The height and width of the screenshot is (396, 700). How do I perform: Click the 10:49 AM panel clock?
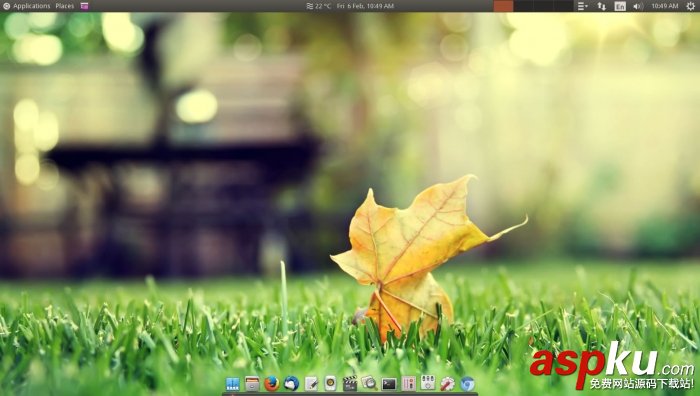(665, 6)
